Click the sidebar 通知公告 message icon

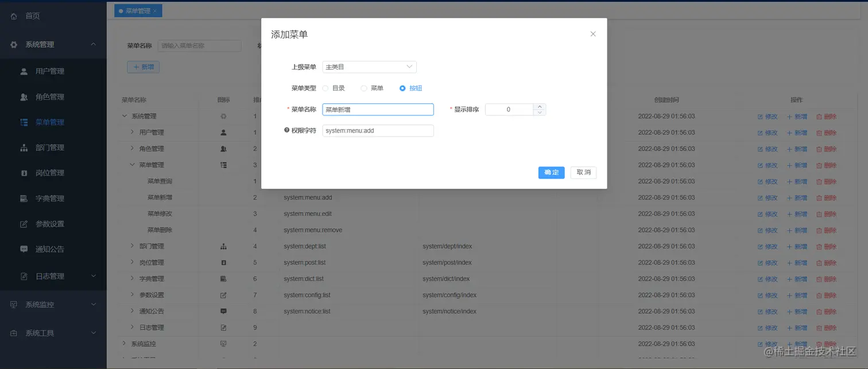24,250
